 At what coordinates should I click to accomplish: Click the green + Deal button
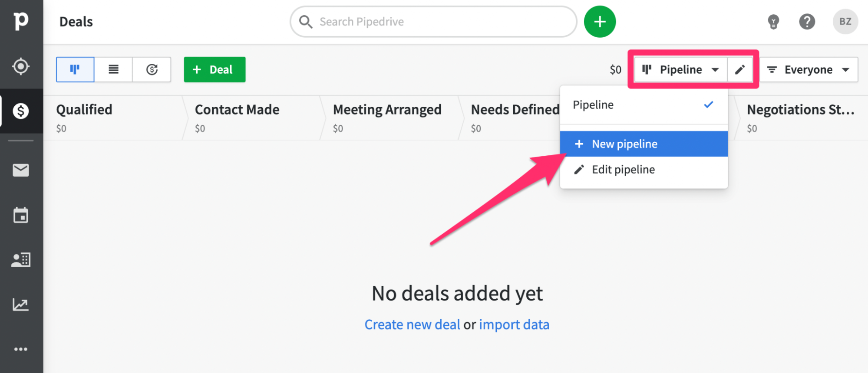coord(215,69)
